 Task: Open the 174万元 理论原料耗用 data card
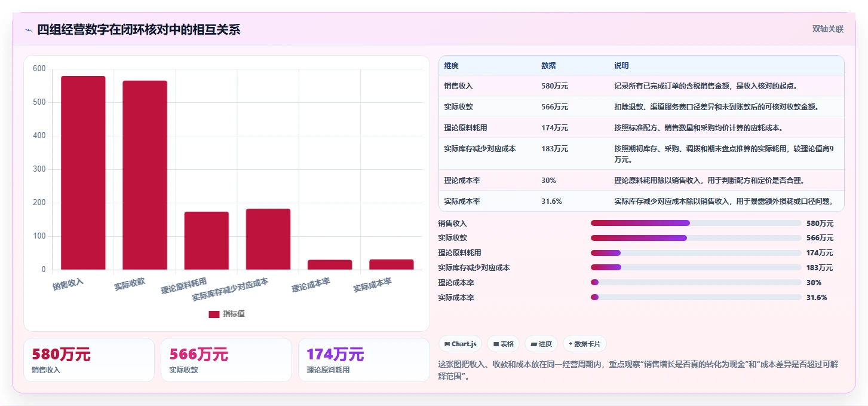pos(364,360)
